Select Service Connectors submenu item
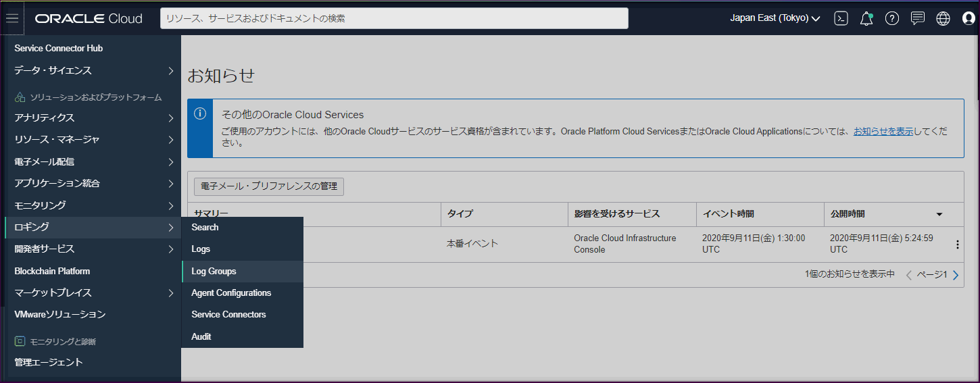The height and width of the screenshot is (383, 980). [242, 315]
